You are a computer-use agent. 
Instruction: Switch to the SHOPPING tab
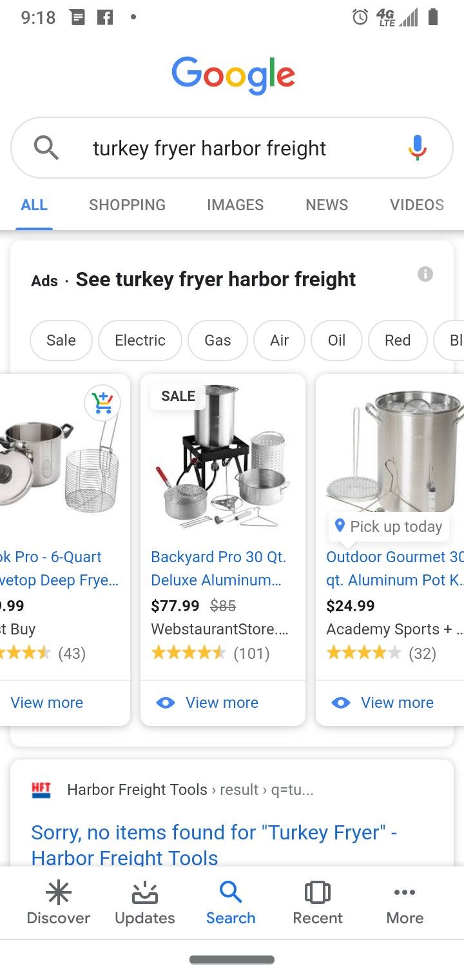click(x=127, y=205)
